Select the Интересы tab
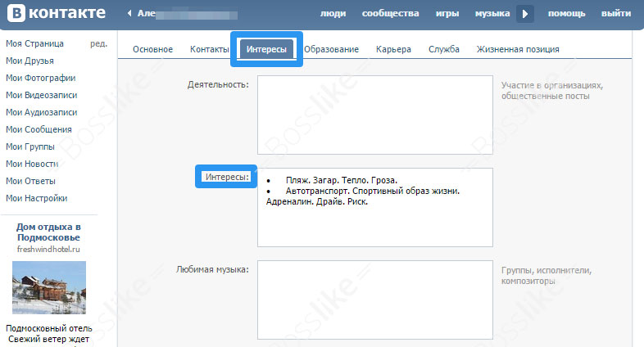 pos(266,49)
